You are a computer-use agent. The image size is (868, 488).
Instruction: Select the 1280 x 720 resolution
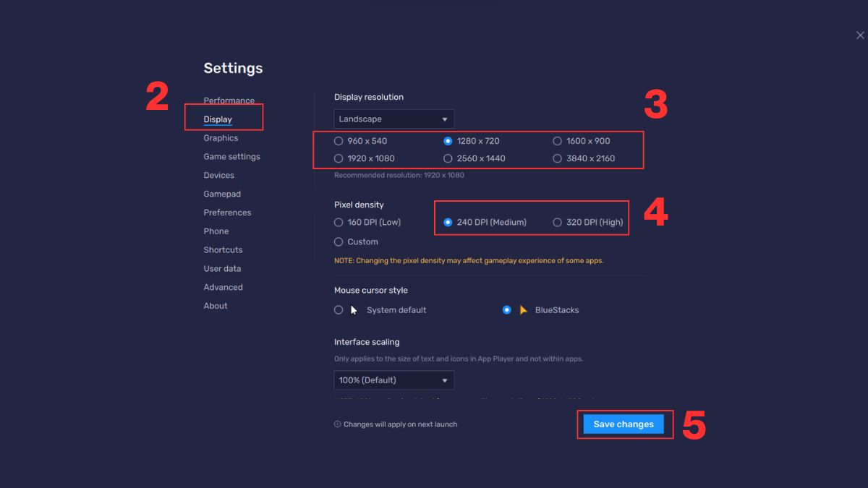coord(471,141)
